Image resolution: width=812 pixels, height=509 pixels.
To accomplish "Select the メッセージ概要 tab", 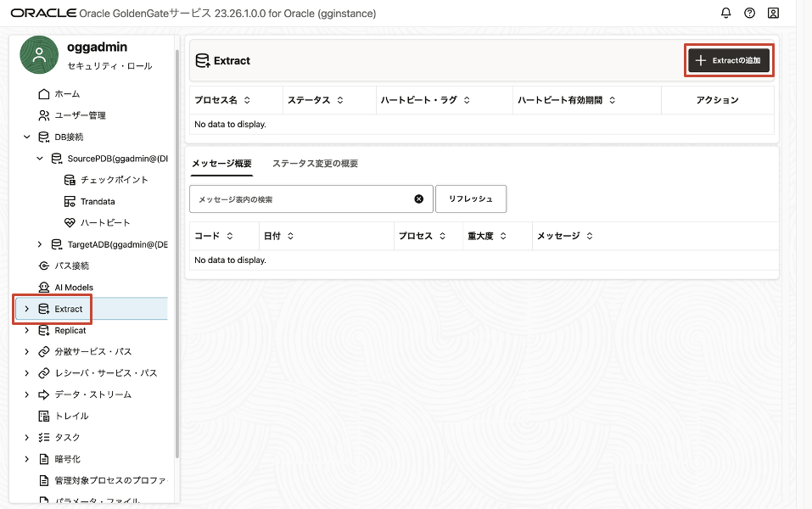I will 221,164.
